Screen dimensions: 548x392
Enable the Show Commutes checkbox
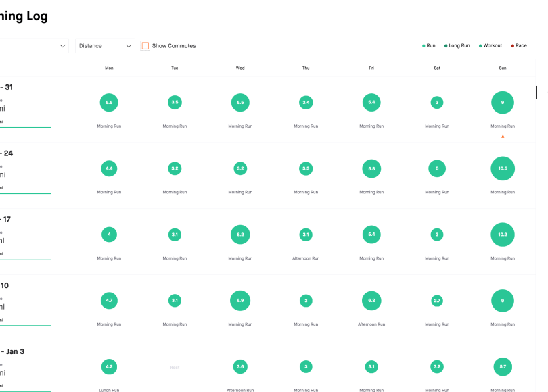click(x=145, y=46)
